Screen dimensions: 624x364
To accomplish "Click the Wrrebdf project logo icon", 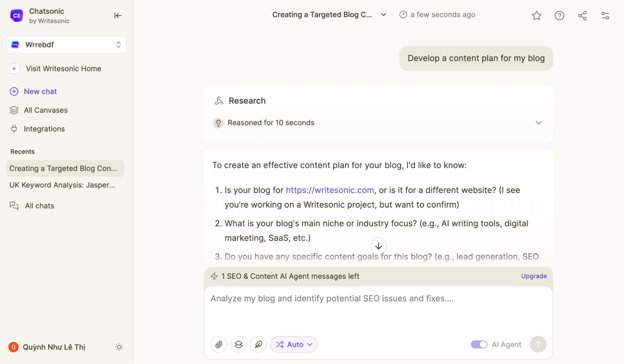I will click(x=15, y=45).
